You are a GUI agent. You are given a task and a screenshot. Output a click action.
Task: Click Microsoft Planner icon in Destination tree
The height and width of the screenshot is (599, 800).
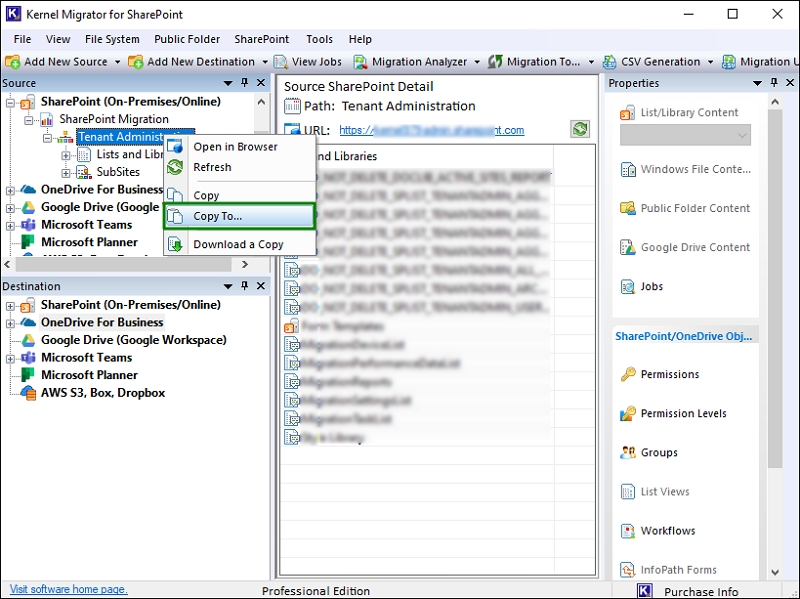point(28,375)
